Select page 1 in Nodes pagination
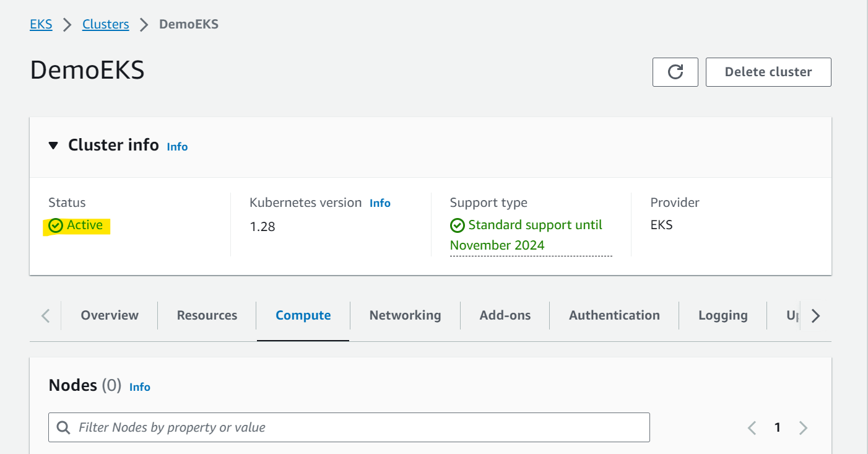868x454 pixels. click(x=778, y=427)
